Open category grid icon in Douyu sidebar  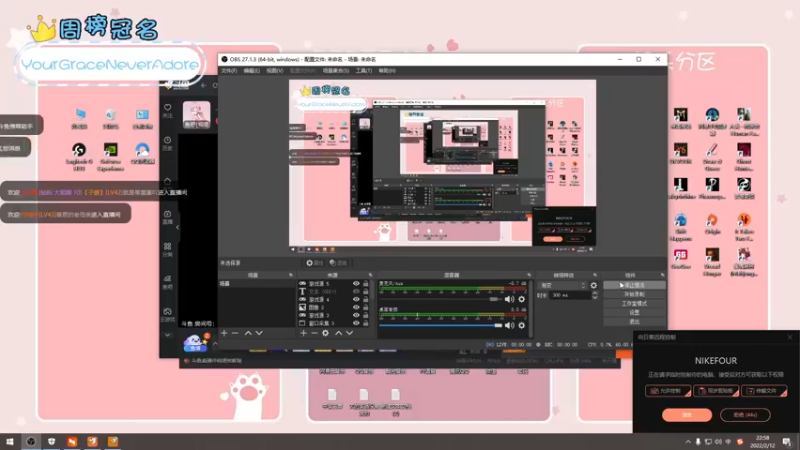click(x=167, y=246)
